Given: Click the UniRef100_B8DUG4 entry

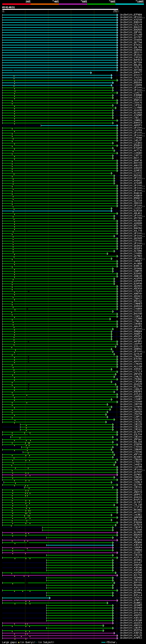Looking at the screenshot, I should coord(131,82).
